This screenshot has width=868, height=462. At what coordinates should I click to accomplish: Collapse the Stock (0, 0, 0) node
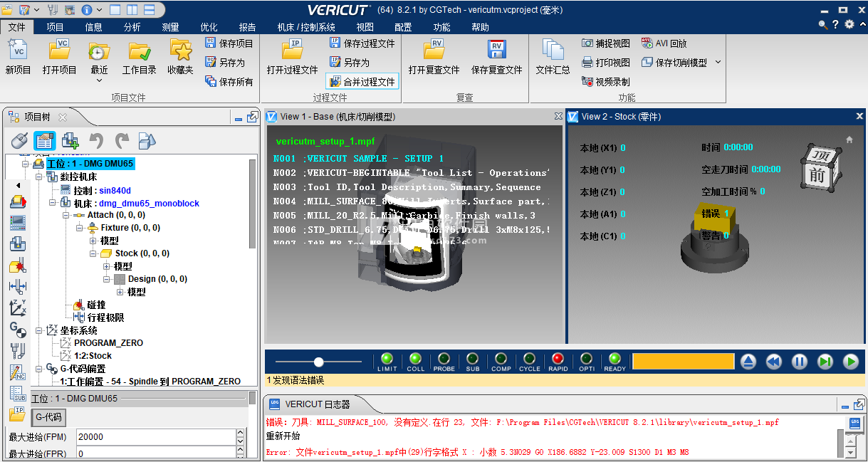pyautogui.click(x=93, y=253)
